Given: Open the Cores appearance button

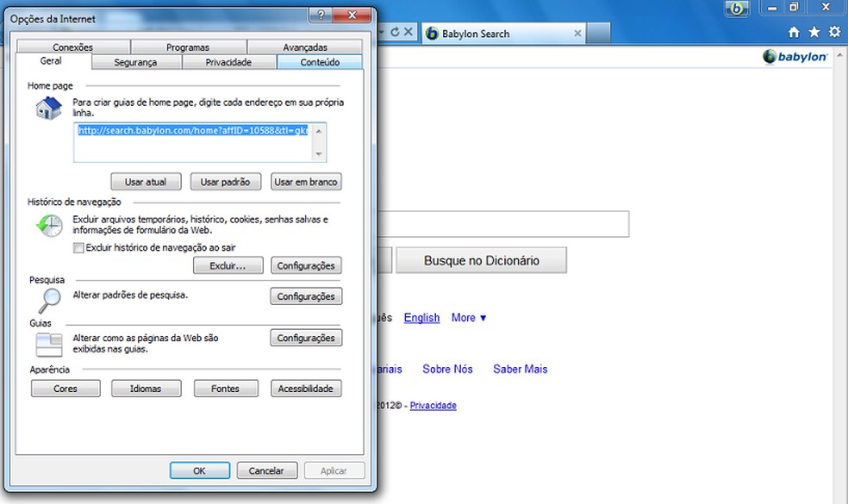Looking at the screenshot, I should (65, 389).
